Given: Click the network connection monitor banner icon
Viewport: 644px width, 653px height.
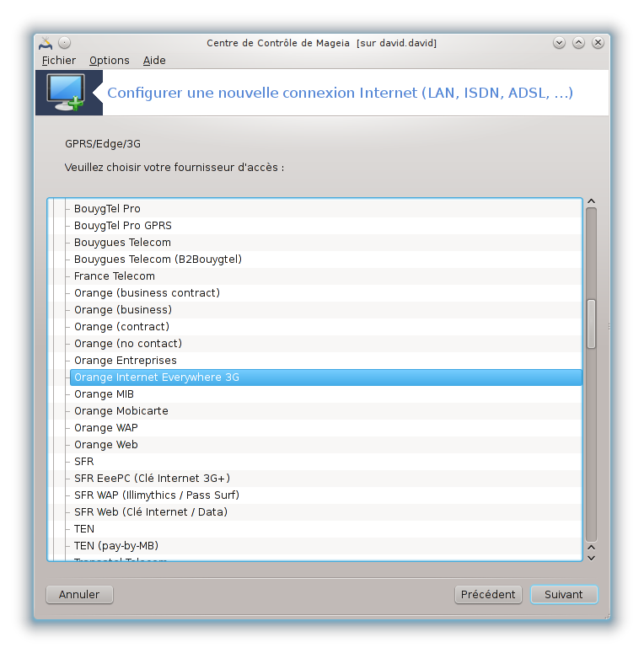Looking at the screenshot, I should [66, 93].
